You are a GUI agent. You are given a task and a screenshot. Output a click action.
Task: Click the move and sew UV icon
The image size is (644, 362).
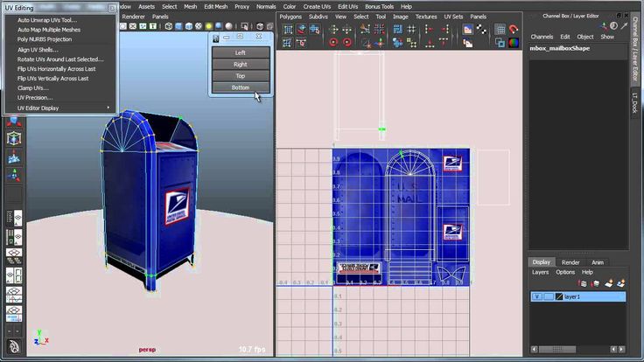coord(379,42)
